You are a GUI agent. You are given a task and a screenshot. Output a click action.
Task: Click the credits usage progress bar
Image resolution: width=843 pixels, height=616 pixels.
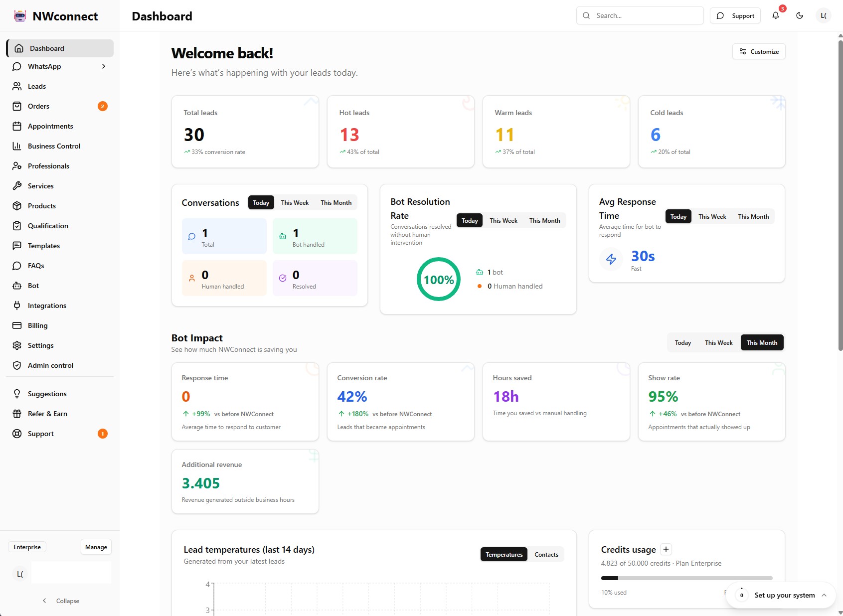(686, 578)
